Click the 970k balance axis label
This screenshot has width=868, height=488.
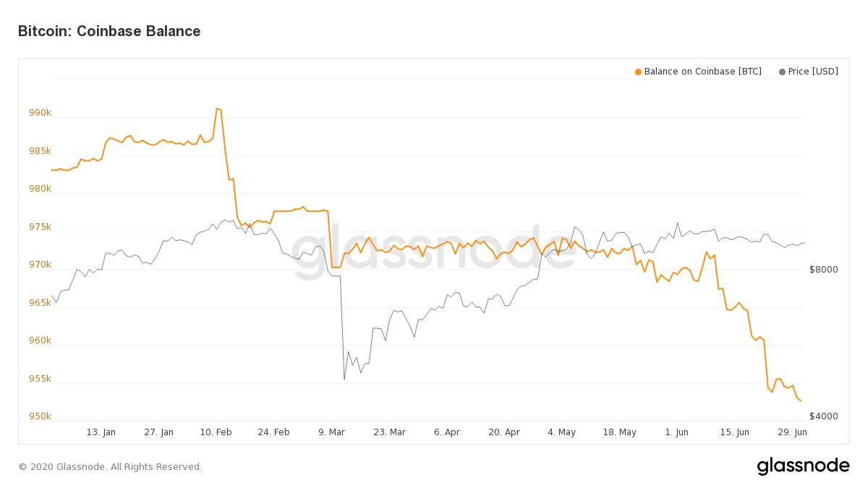[x=40, y=265]
